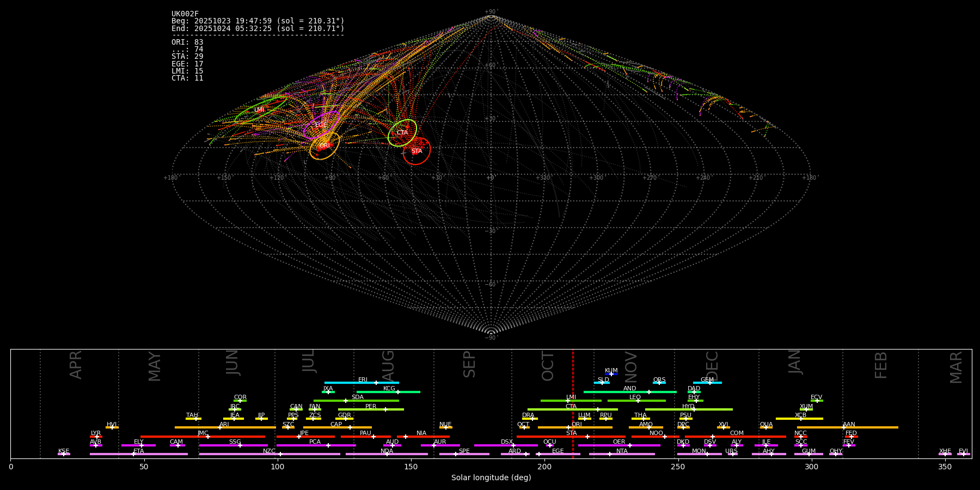Click the JMC shower bar in timeline

203,436
